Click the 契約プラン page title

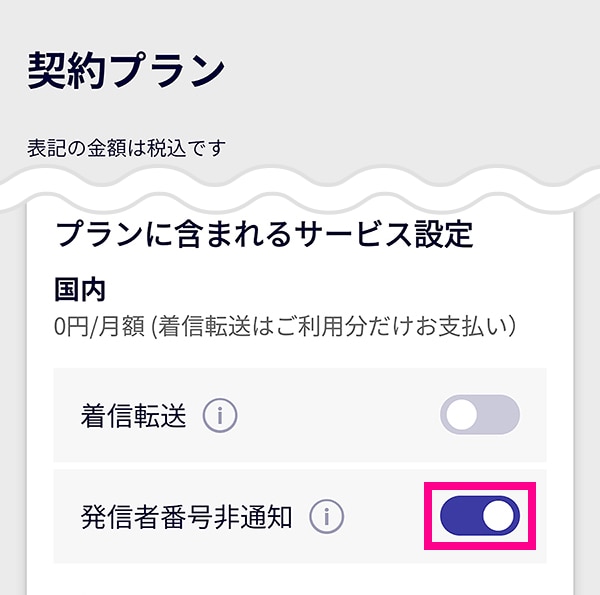point(126,71)
